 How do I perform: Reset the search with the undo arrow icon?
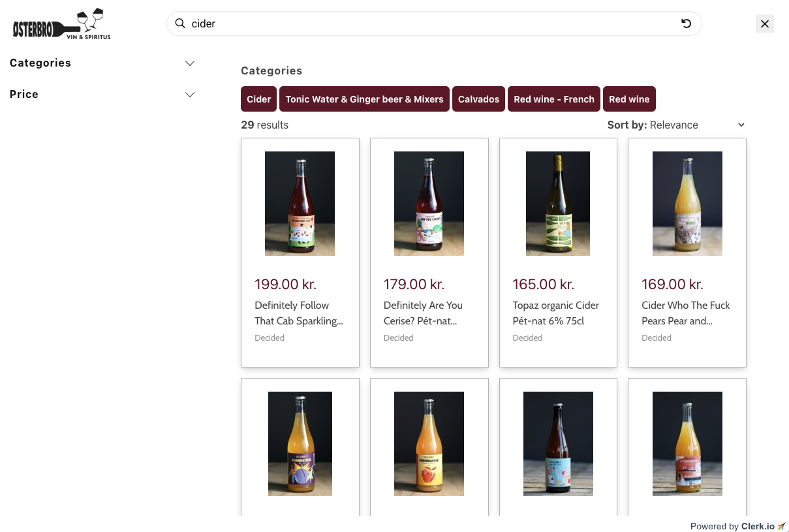[x=686, y=23]
